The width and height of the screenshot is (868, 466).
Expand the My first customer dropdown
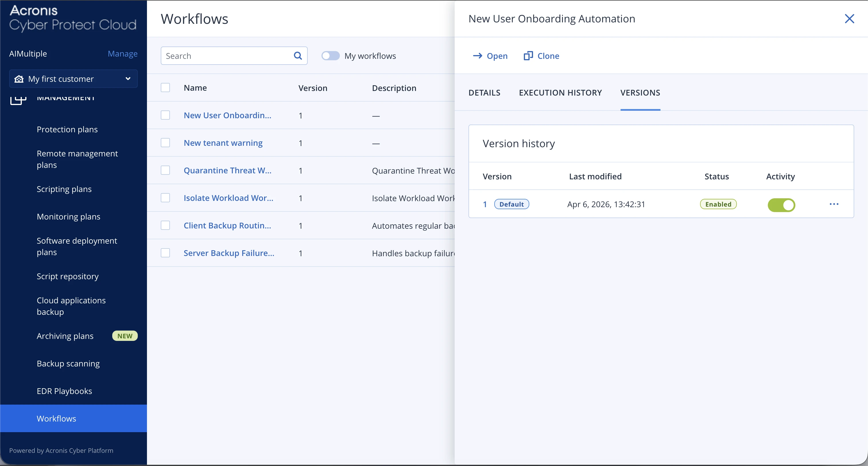[x=73, y=79]
